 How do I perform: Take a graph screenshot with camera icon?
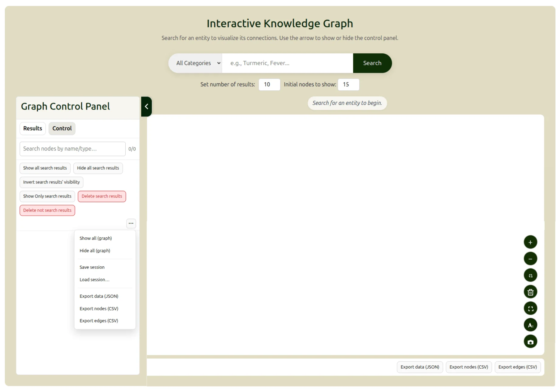[x=530, y=342]
